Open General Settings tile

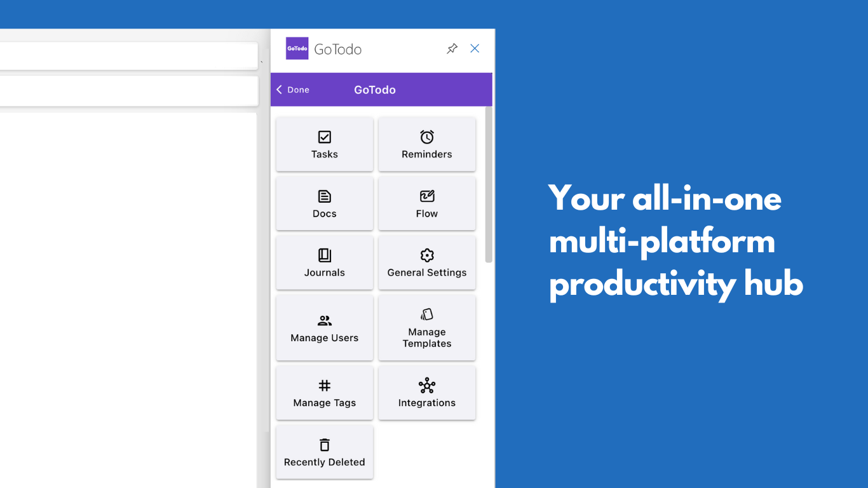(427, 262)
